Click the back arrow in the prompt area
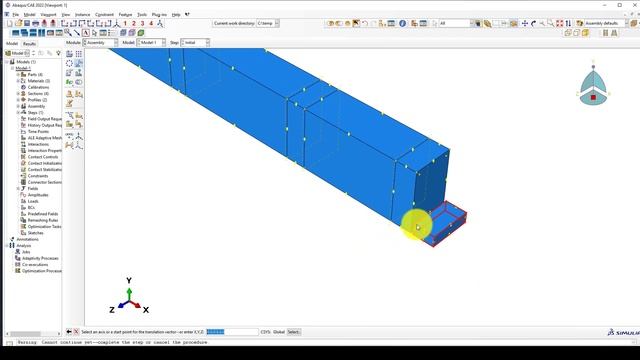The image size is (640, 360). [69, 332]
